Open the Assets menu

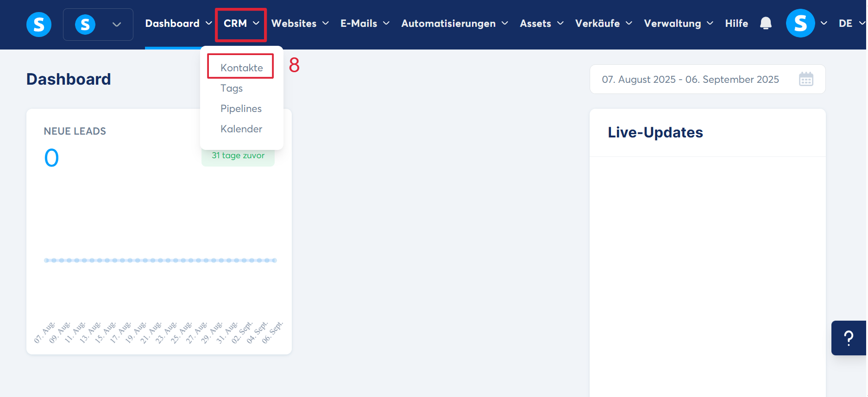541,23
